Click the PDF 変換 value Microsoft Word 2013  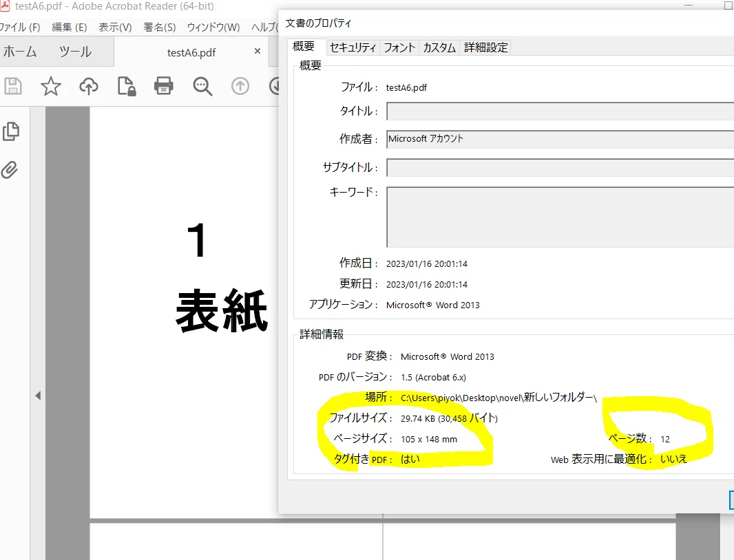pos(448,357)
